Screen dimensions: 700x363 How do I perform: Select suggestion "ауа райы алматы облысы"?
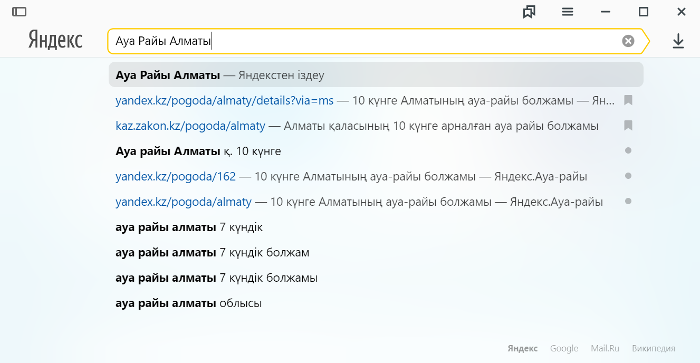click(188, 303)
